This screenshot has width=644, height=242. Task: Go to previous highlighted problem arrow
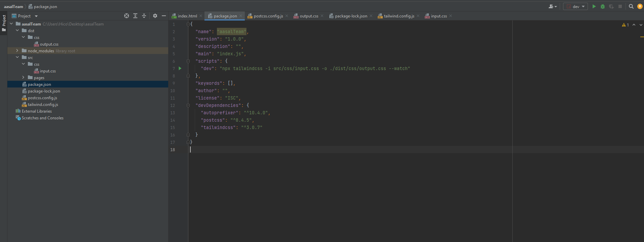[634, 25]
